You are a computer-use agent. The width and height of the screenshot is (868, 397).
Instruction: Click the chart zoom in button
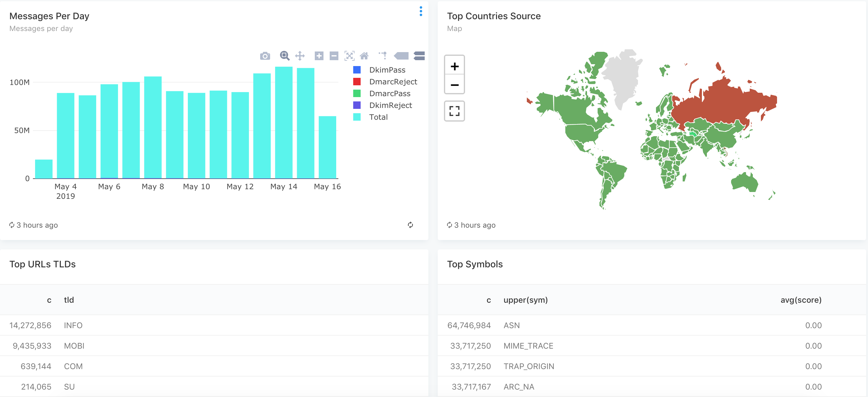319,56
